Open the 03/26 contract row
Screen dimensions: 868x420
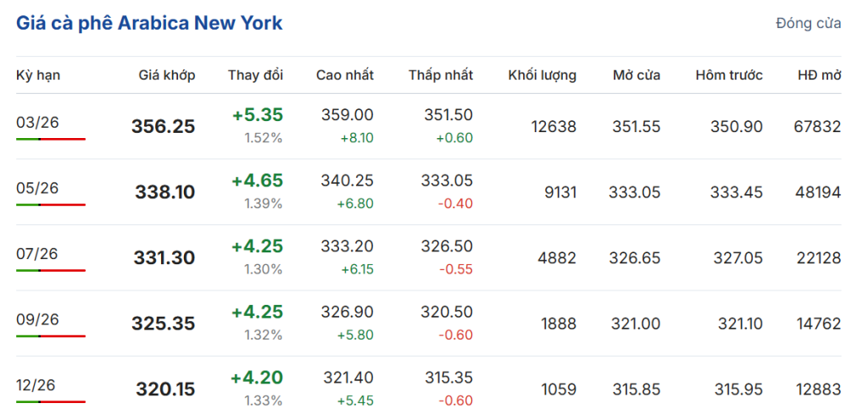tap(37, 122)
